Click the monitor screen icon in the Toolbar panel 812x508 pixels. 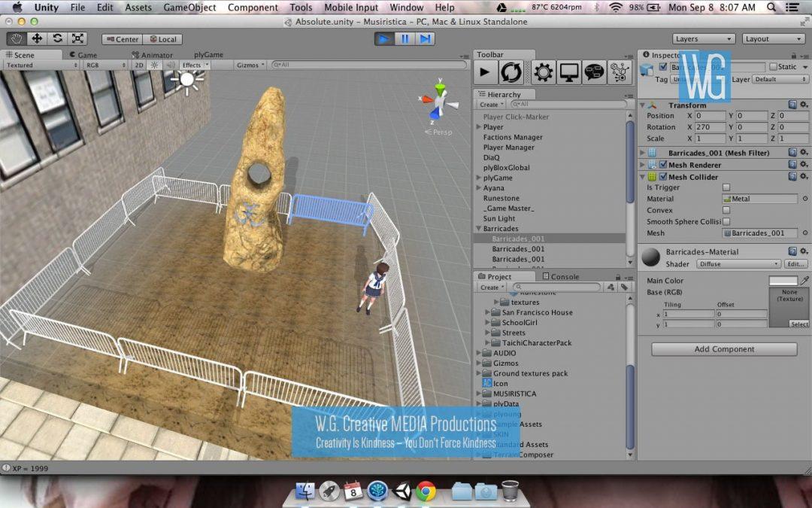pos(568,72)
